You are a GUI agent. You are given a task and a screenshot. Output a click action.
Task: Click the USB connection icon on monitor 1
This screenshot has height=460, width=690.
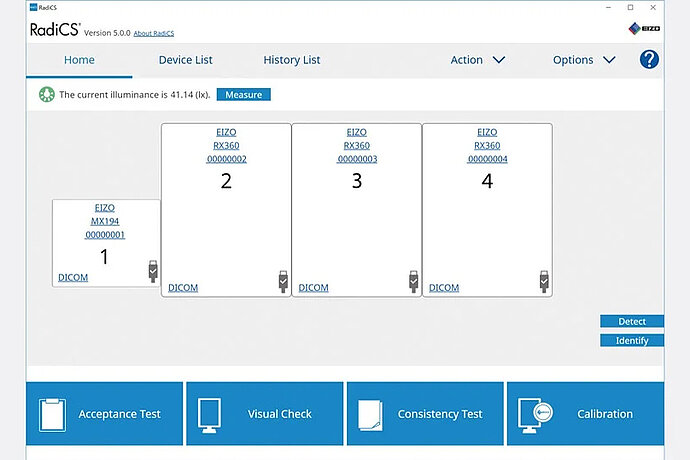click(153, 271)
